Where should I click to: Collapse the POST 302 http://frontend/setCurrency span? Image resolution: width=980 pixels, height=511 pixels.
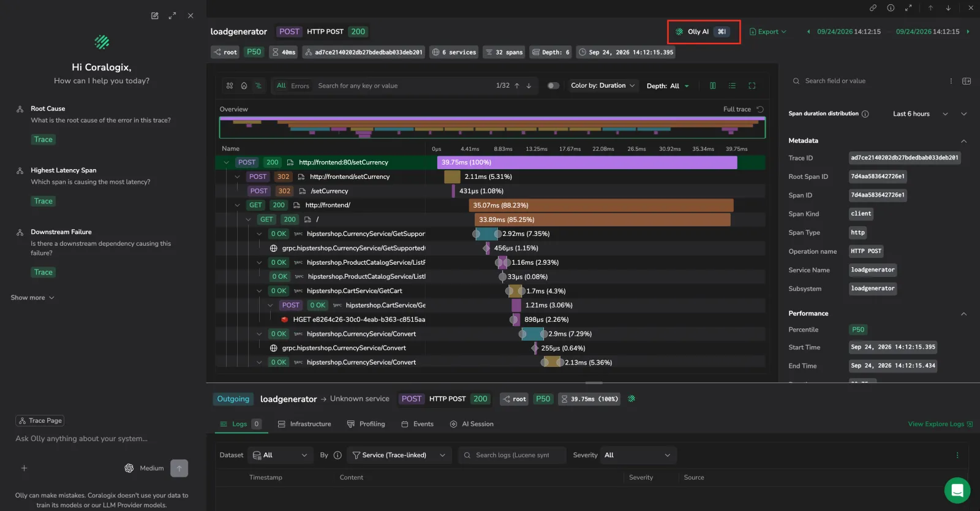tap(237, 176)
